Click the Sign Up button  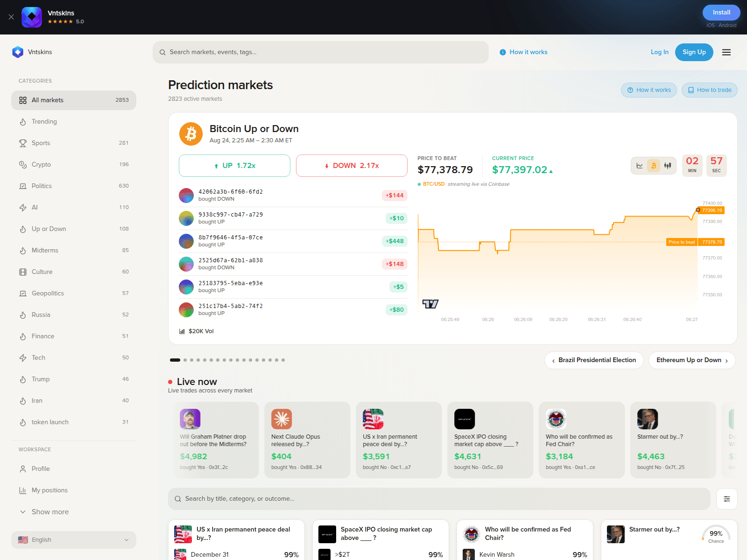(x=694, y=52)
